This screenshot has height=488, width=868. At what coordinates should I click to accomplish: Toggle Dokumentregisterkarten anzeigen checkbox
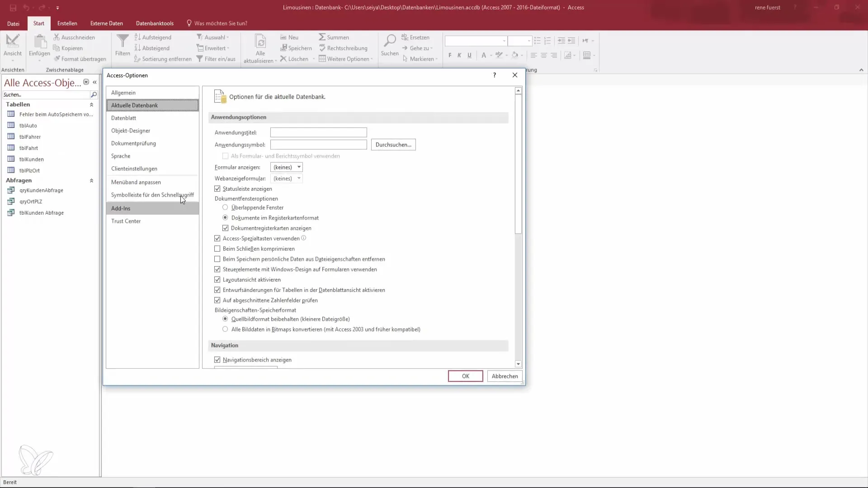click(226, 228)
